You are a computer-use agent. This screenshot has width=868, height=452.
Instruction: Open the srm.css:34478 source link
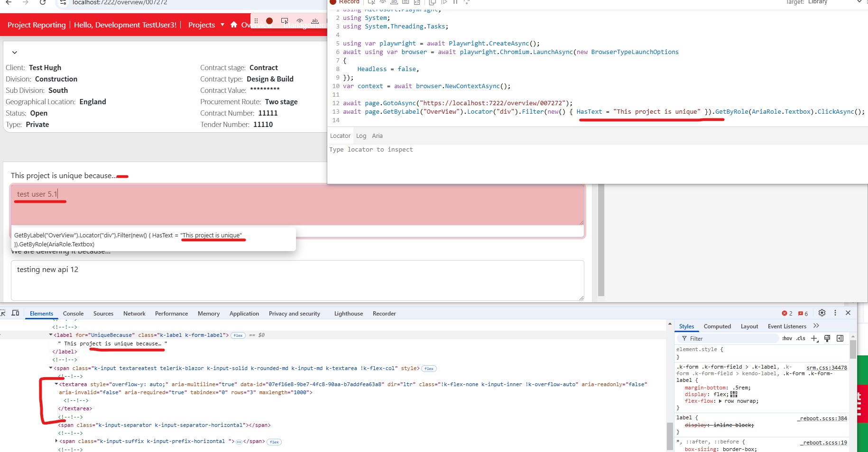tap(826, 368)
